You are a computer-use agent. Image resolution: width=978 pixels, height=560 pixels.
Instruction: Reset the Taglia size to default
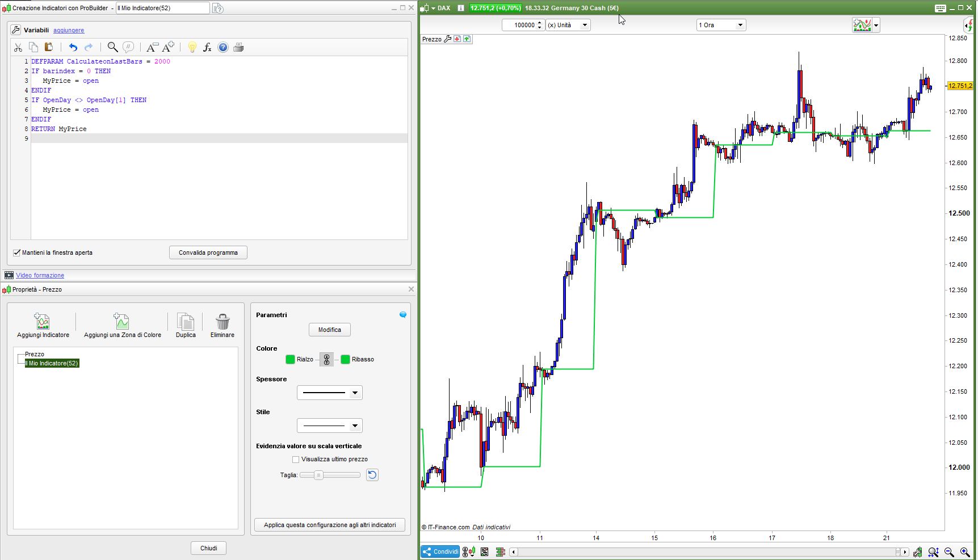pyautogui.click(x=372, y=475)
